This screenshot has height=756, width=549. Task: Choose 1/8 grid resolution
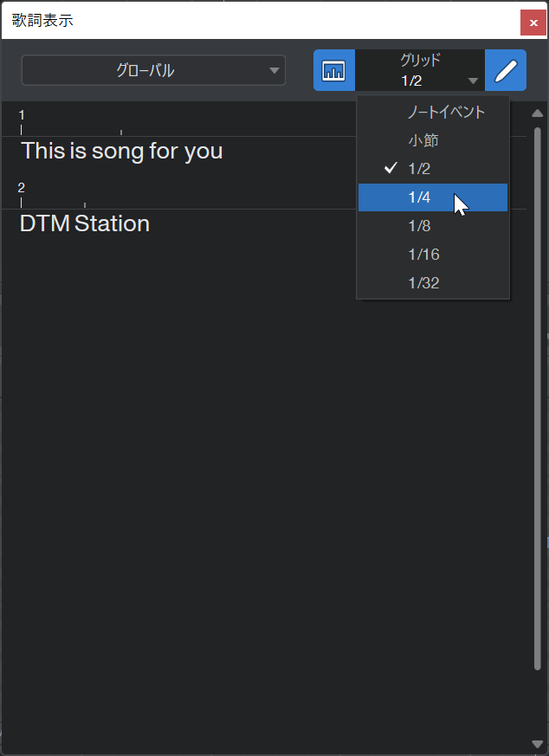click(x=433, y=226)
